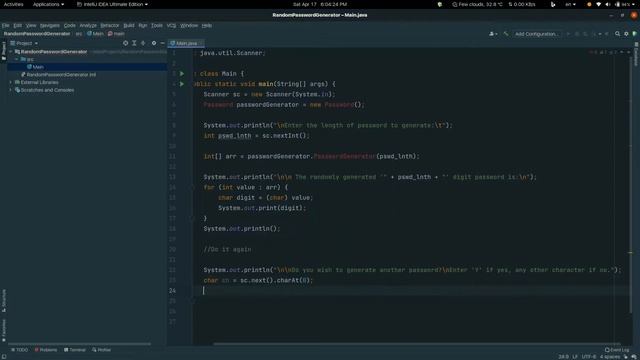
Task: Open Project vertical tab on left stripe
Action: coord(4,51)
